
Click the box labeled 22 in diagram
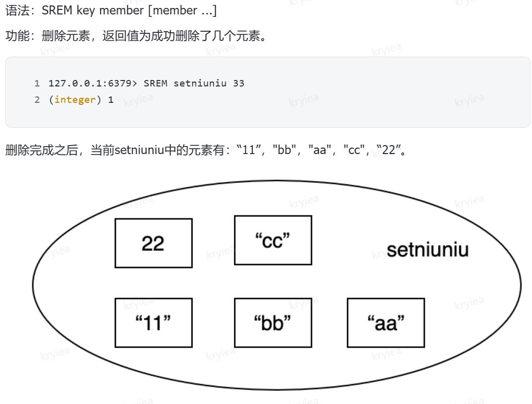pyautogui.click(x=153, y=243)
